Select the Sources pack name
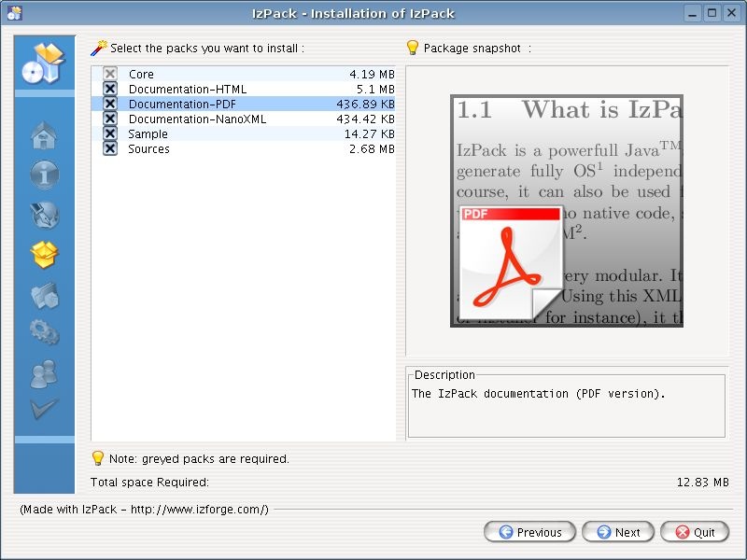The image size is (747, 560). point(148,149)
